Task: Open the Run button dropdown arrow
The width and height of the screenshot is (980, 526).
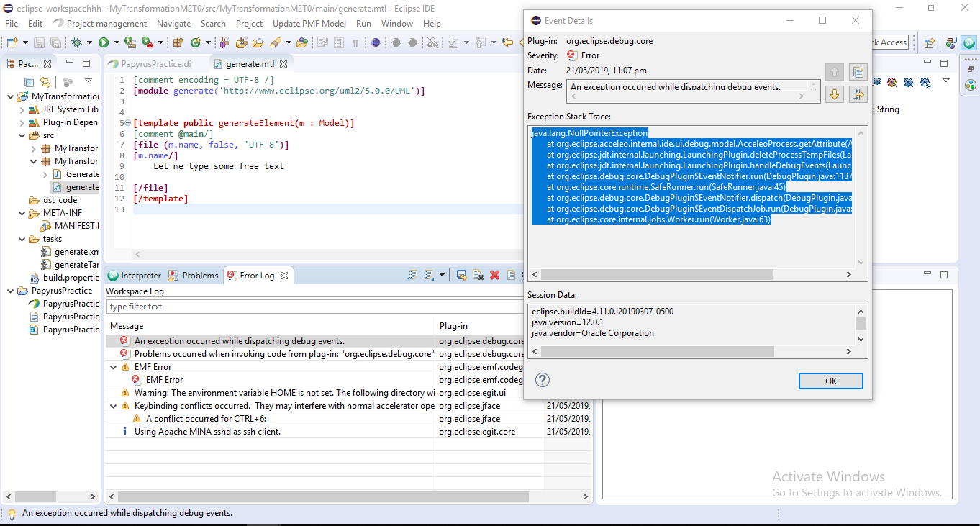Action: pos(115,43)
